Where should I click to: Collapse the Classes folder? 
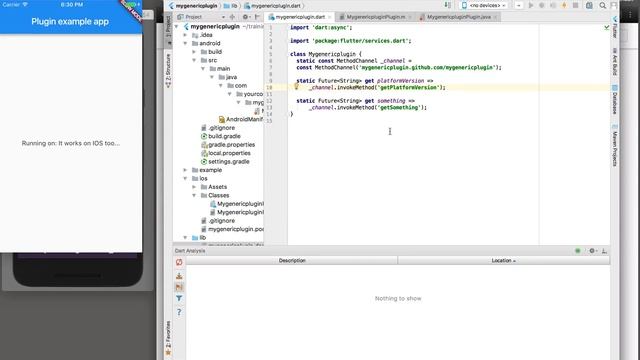point(194,196)
